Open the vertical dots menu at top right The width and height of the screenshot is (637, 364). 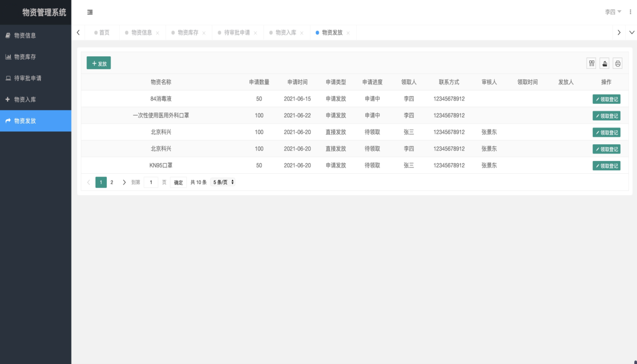point(630,12)
